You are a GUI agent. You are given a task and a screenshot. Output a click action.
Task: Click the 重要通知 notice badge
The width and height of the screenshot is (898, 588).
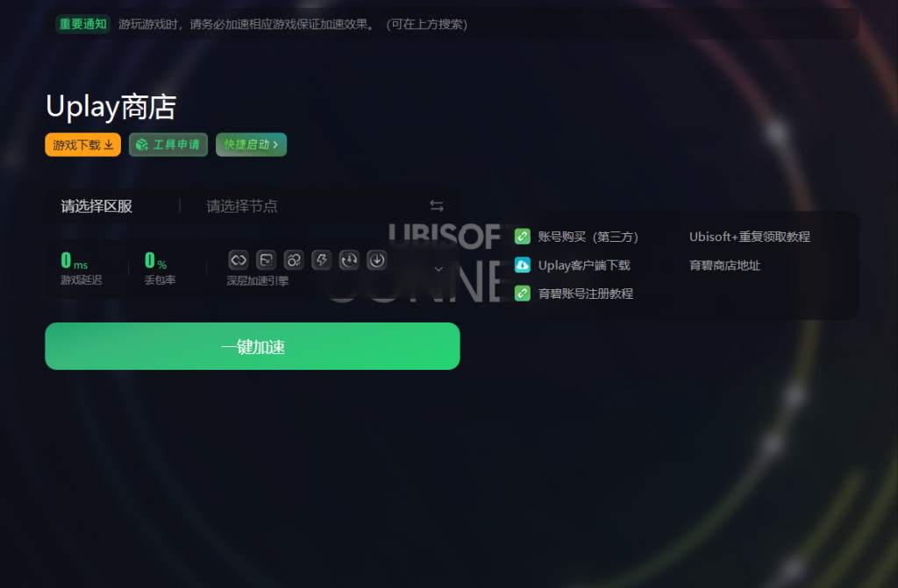[83, 24]
